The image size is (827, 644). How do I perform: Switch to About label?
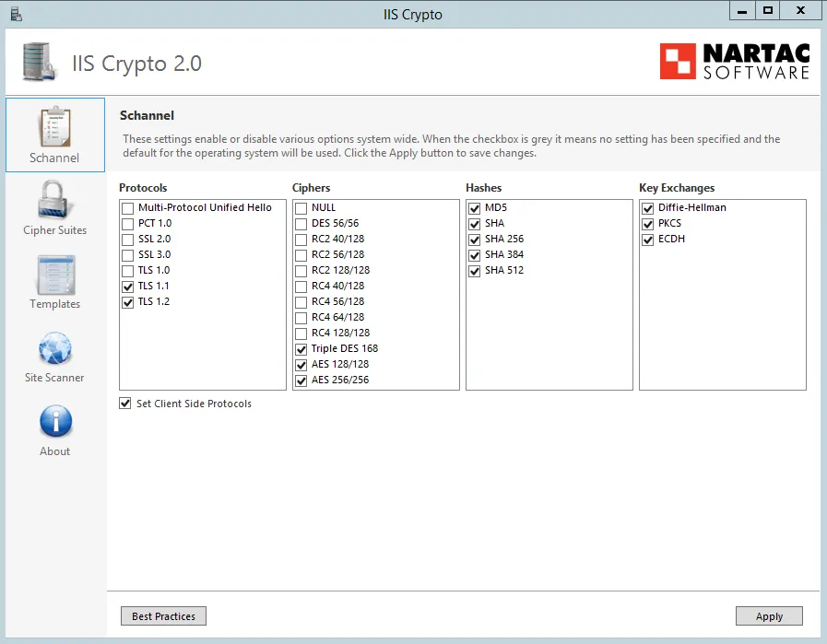point(54,451)
